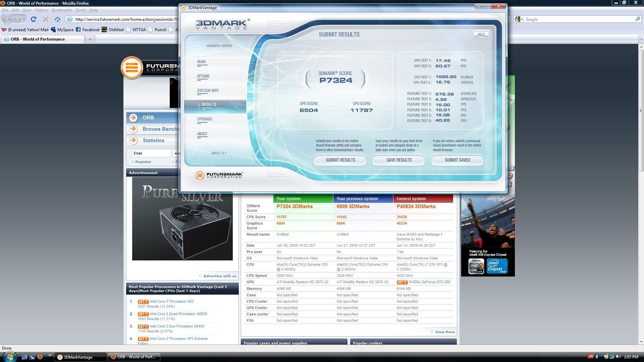644x362 pixels.
Task: Open the list all tabs dropdown
Action: [x=641, y=39]
